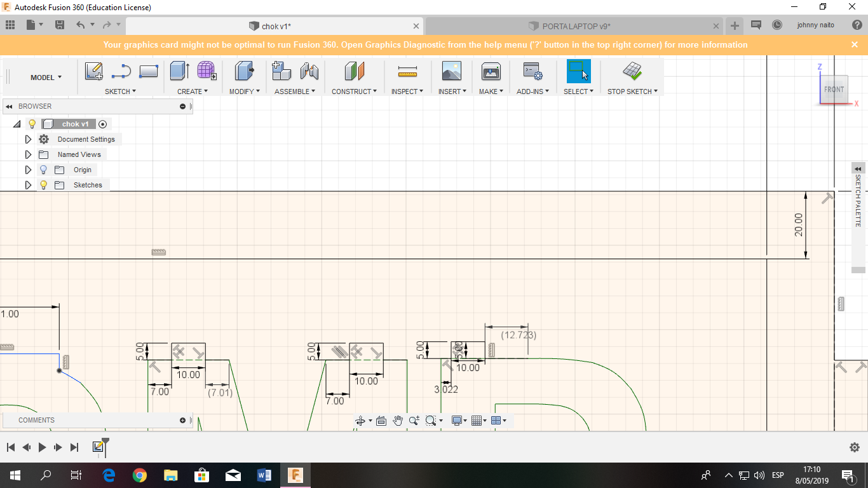Viewport: 868px width, 488px height.
Task: Activate the Measure inspect tool
Action: click(407, 71)
